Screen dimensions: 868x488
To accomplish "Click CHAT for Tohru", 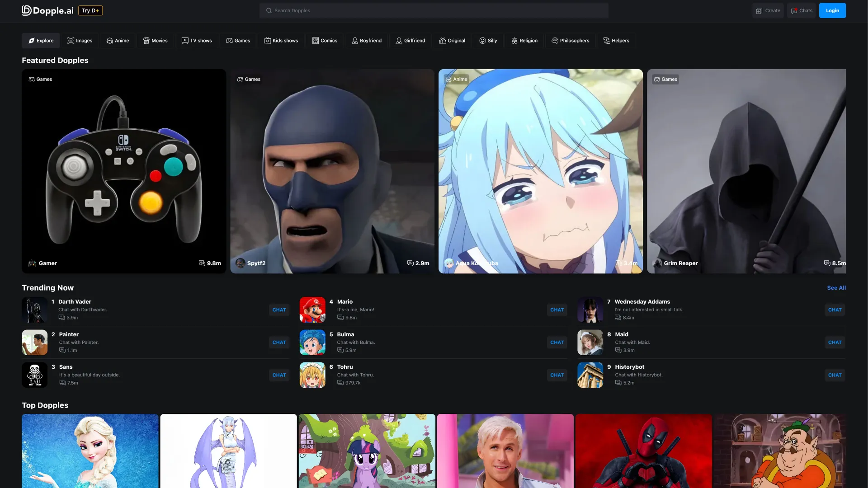I will (557, 375).
